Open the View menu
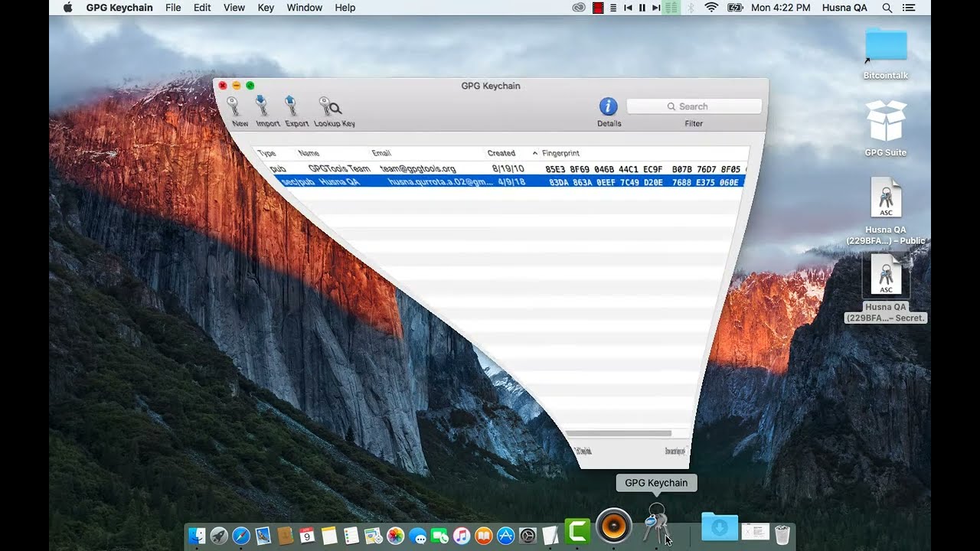 [234, 8]
